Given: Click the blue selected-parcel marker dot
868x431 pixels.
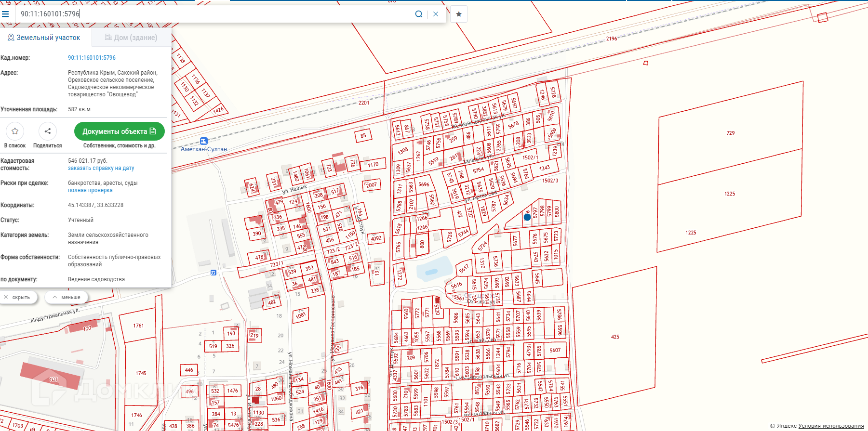Looking at the screenshot, I should tap(527, 217).
